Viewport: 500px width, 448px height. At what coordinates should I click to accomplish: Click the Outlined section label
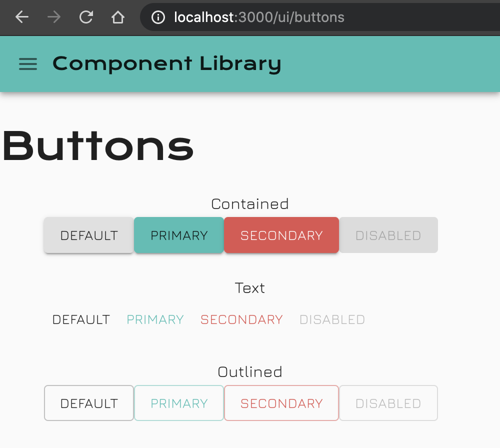pyautogui.click(x=250, y=372)
